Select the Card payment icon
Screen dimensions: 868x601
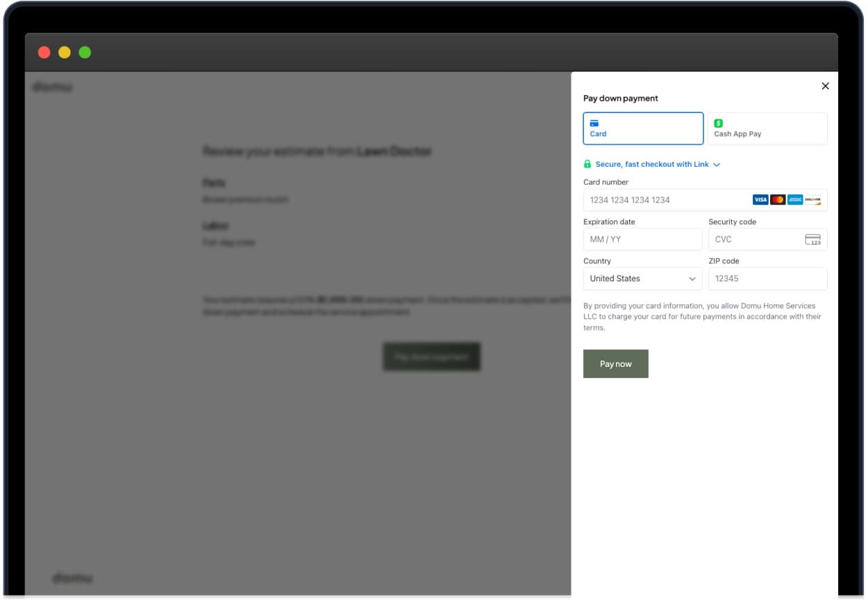coord(596,123)
